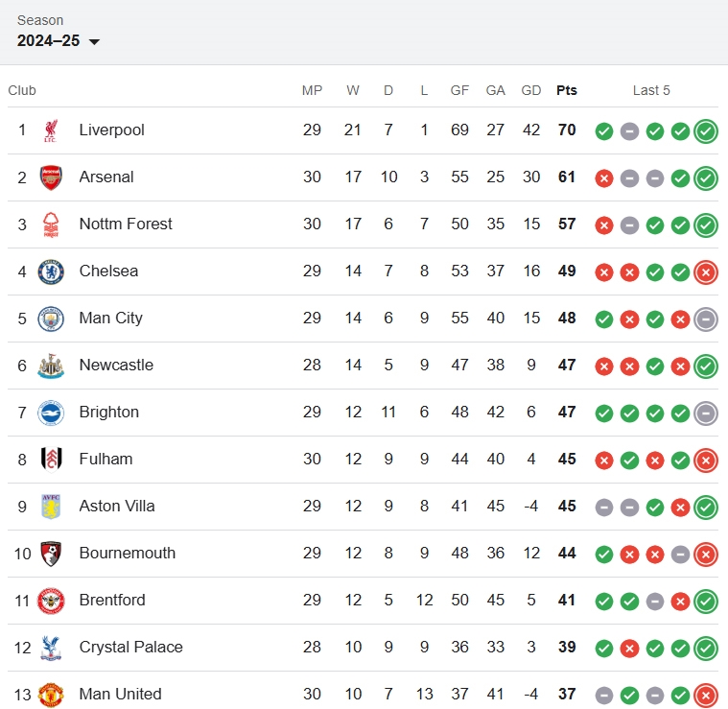Click the Nottm Forest club crest

(51, 225)
